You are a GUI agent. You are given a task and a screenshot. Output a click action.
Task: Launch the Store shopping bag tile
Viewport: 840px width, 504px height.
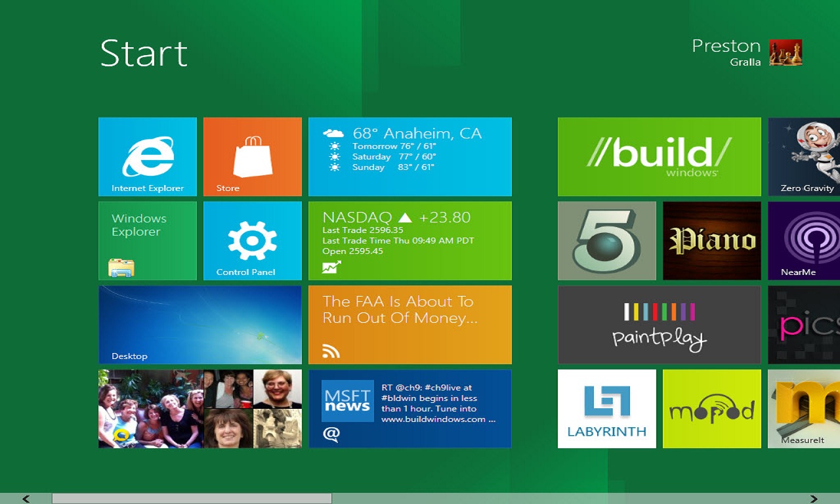point(253,157)
